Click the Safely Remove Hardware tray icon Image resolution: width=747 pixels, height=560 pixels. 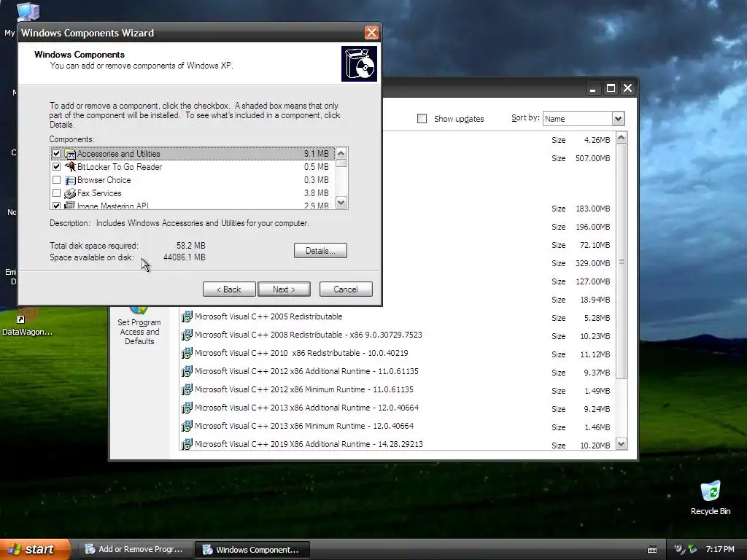(x=692, y=549)
